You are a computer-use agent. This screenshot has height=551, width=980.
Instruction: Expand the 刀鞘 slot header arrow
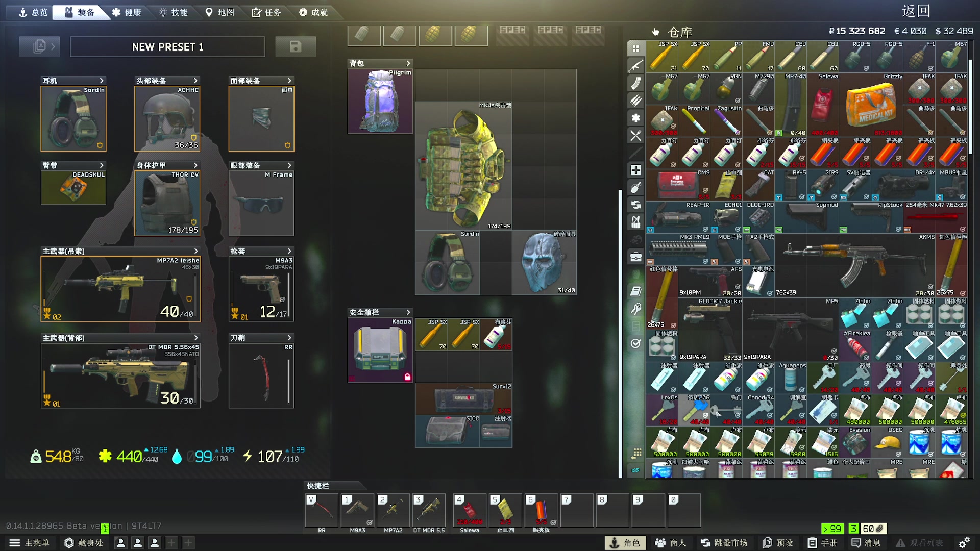[x=289, y=338]
